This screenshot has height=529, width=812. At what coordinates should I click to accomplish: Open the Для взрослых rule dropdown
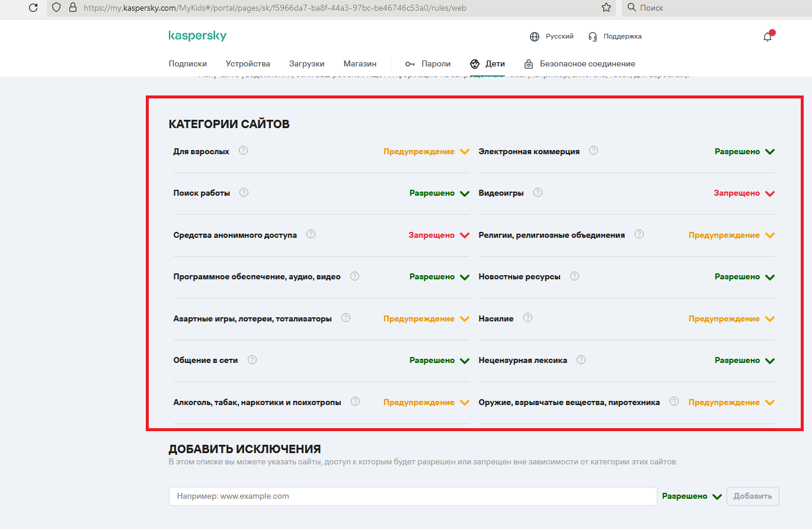click(427, 152)
